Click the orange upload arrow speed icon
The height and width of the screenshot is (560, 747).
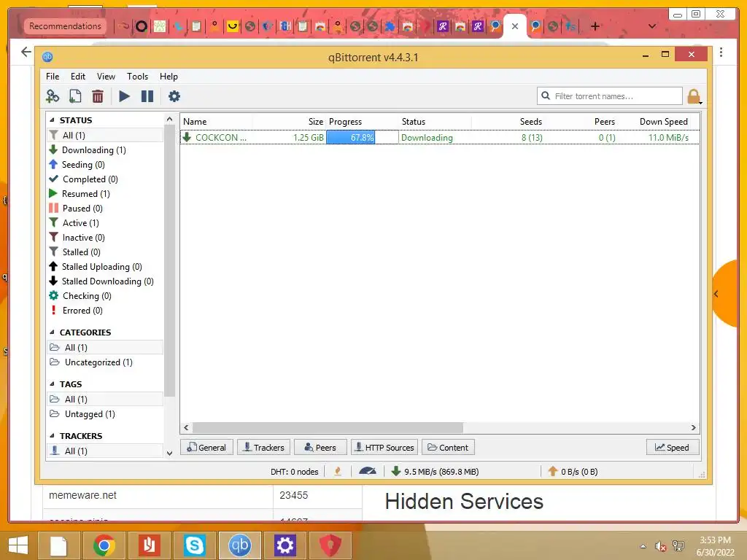tap(553, 471)
